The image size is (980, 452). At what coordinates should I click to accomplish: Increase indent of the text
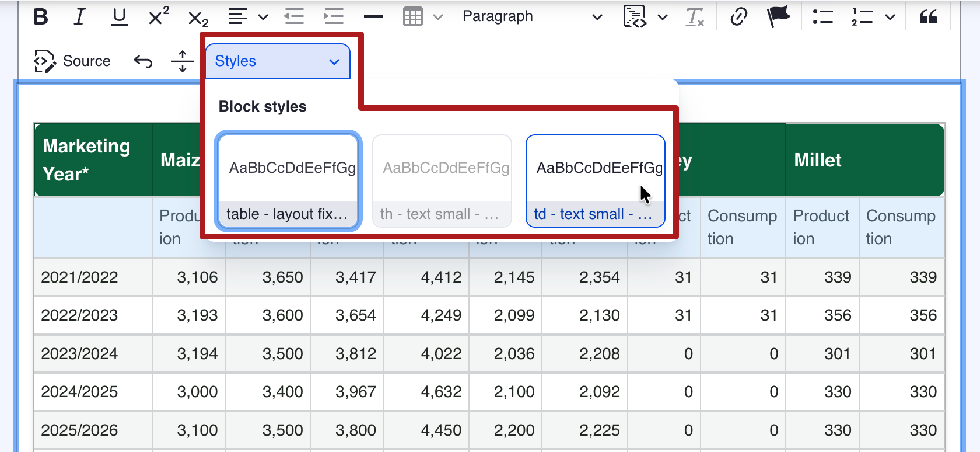pos(334,17)
